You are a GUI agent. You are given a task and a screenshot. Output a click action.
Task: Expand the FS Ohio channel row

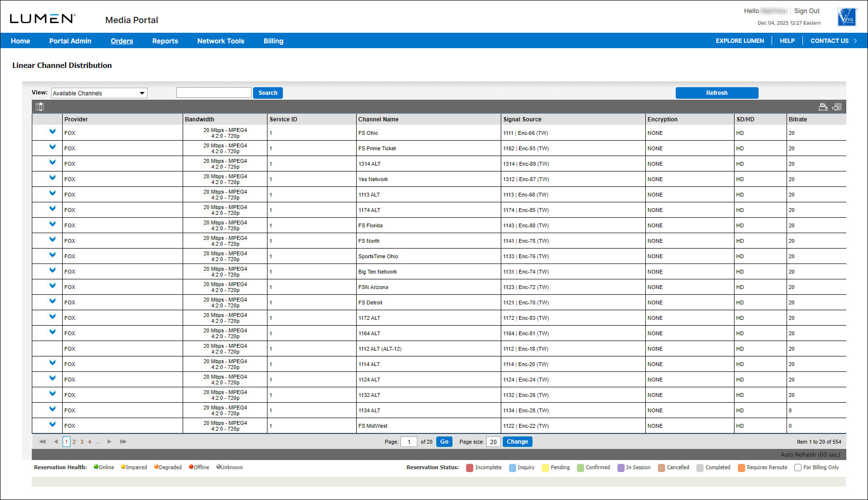pos(52,132)
